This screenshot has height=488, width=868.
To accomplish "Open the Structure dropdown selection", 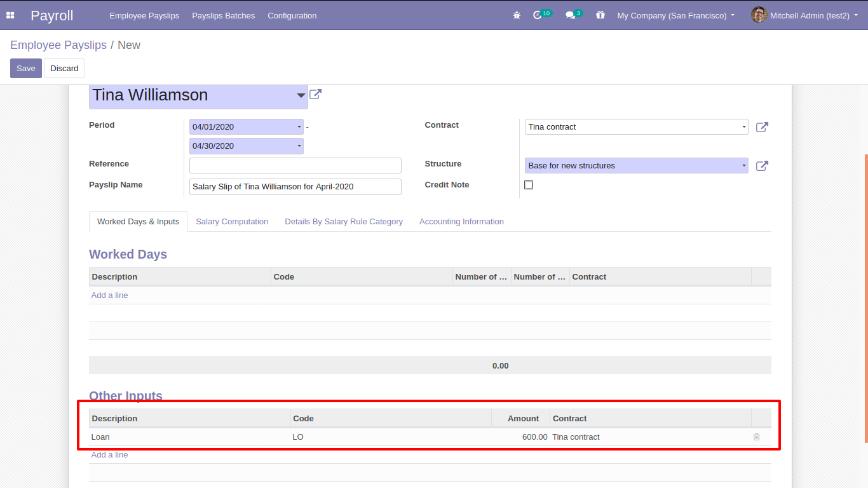I will pos(743,166).
